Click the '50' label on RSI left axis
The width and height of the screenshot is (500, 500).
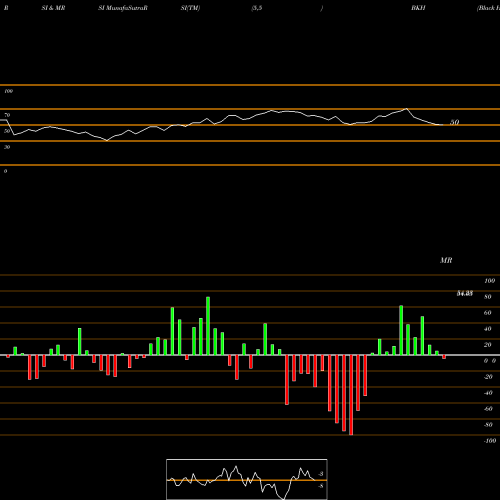click(x=7, y=131)
